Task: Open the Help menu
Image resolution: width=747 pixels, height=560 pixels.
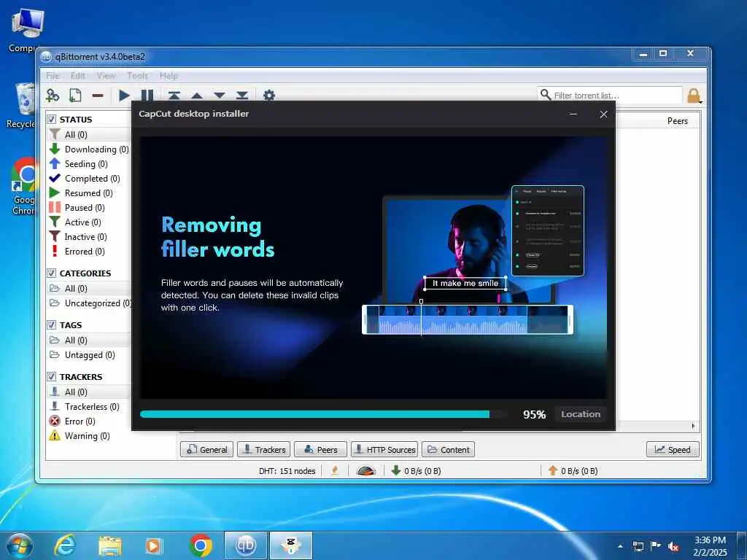Action: click(169, 76)
